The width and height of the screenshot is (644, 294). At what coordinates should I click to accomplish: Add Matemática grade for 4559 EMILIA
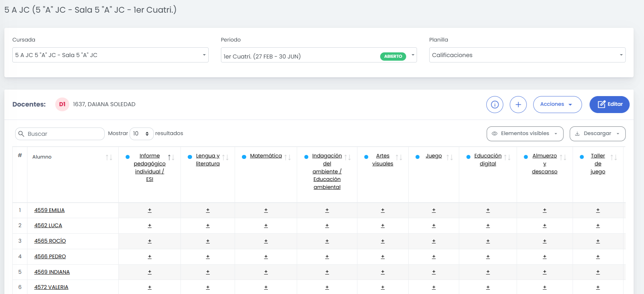pos(266,210)
